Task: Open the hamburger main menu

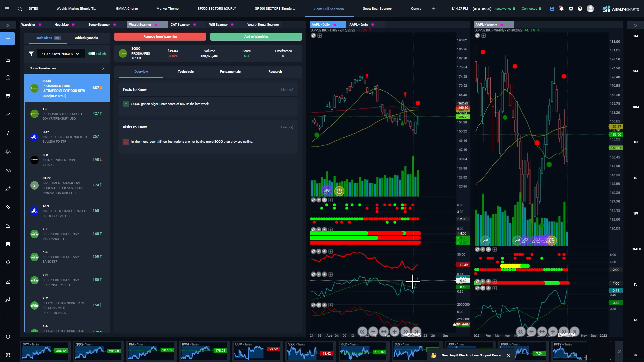Action: (7, 9)
